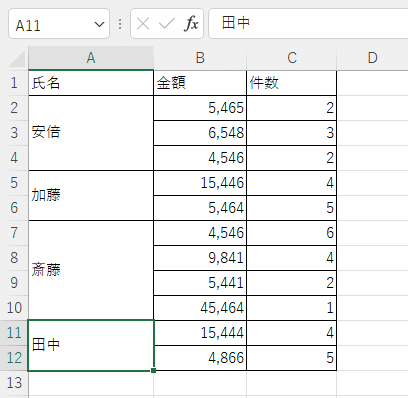
Task: Select row 10 header
Action: pos(14,308)
